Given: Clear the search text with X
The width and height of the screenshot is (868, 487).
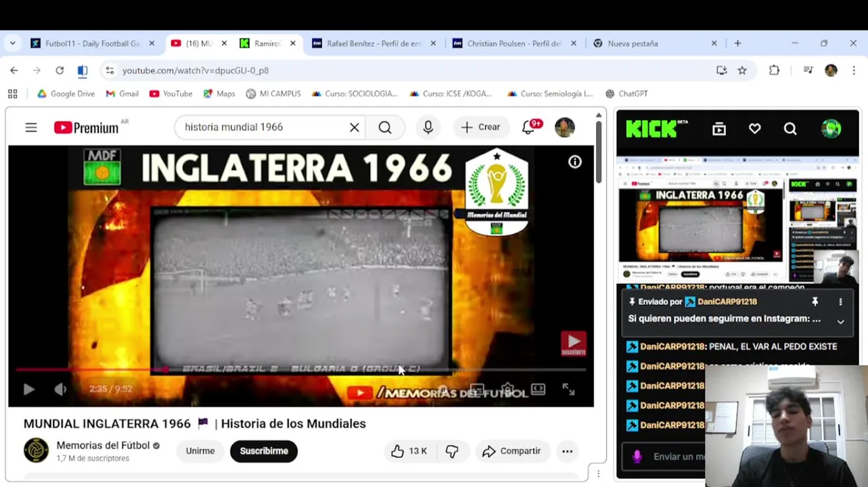Looking at the screenshot, I should [354, 127].
